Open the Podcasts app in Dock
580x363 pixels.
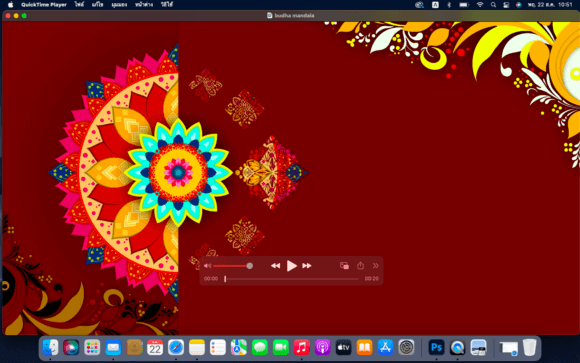pos(323,347)
